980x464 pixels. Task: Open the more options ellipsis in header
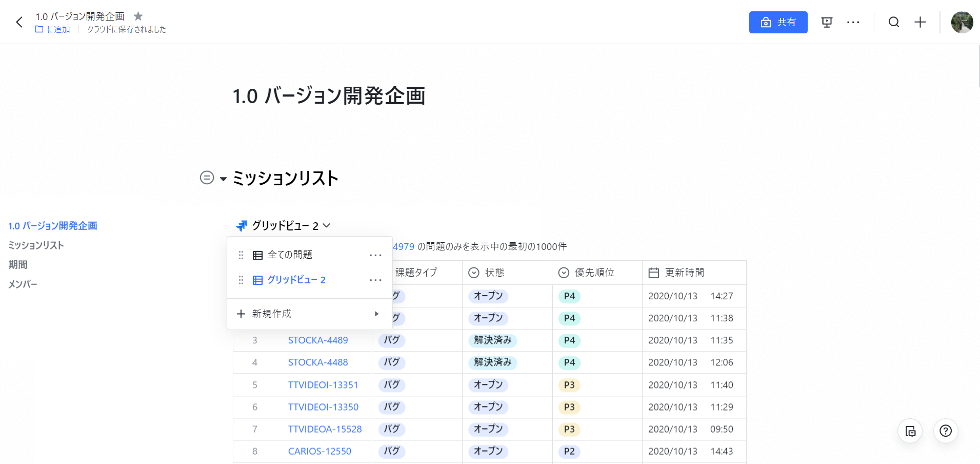click(x=853, y=22)
